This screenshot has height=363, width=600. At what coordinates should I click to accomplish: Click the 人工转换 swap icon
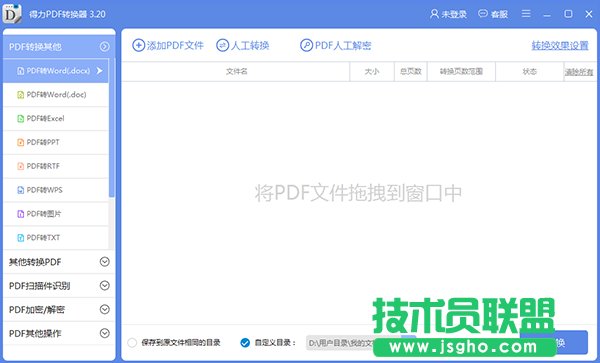click(222, 46)
